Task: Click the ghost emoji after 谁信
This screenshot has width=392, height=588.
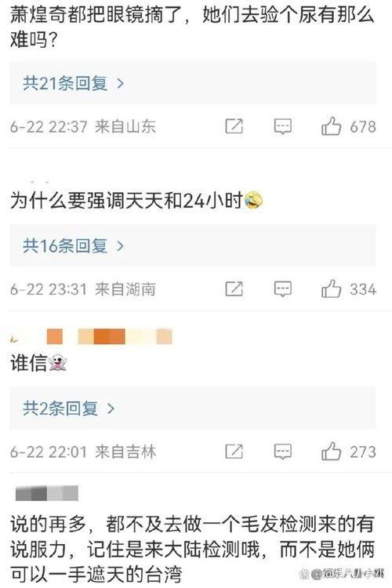Action: (x=58, y=363)
